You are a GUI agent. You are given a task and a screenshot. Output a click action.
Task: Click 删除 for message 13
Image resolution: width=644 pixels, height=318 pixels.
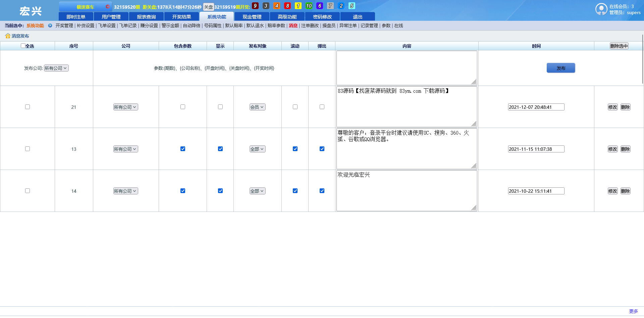click(x=625, y=149)
